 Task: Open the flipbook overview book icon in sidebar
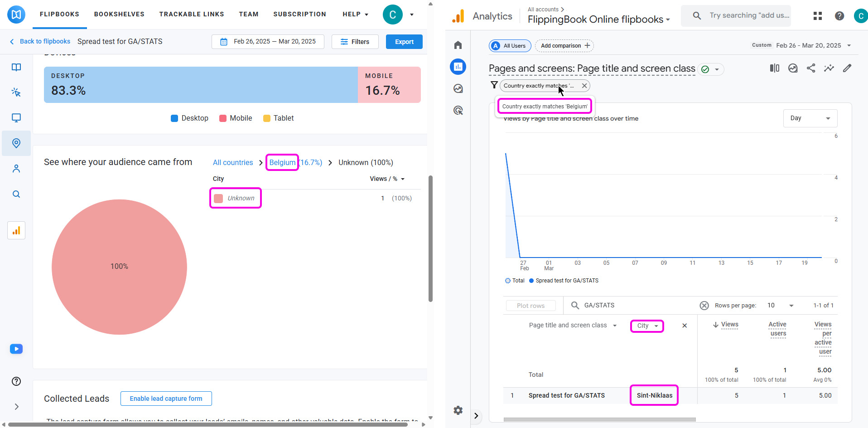[x=16, y=68]
